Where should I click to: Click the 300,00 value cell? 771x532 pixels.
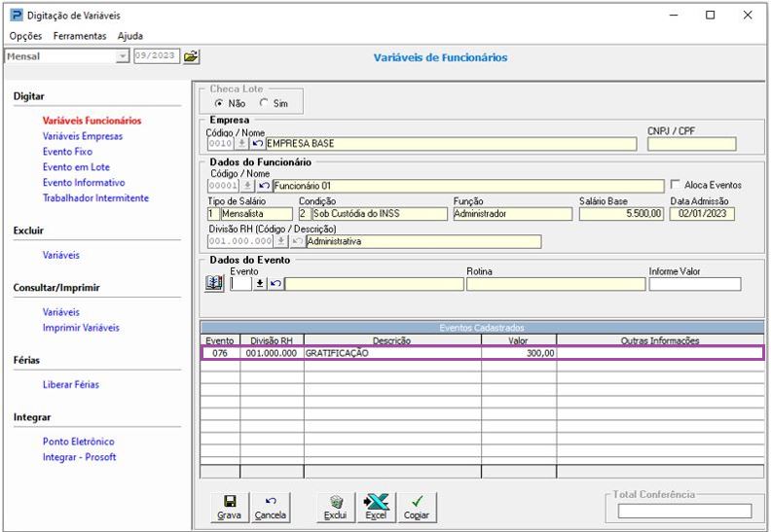(x=519, y=353)
